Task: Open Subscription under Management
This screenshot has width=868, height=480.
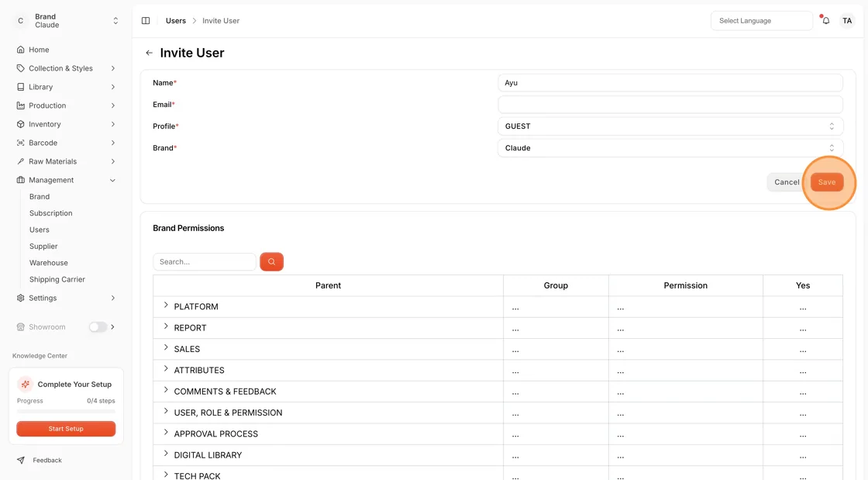Action: [51, 213]
